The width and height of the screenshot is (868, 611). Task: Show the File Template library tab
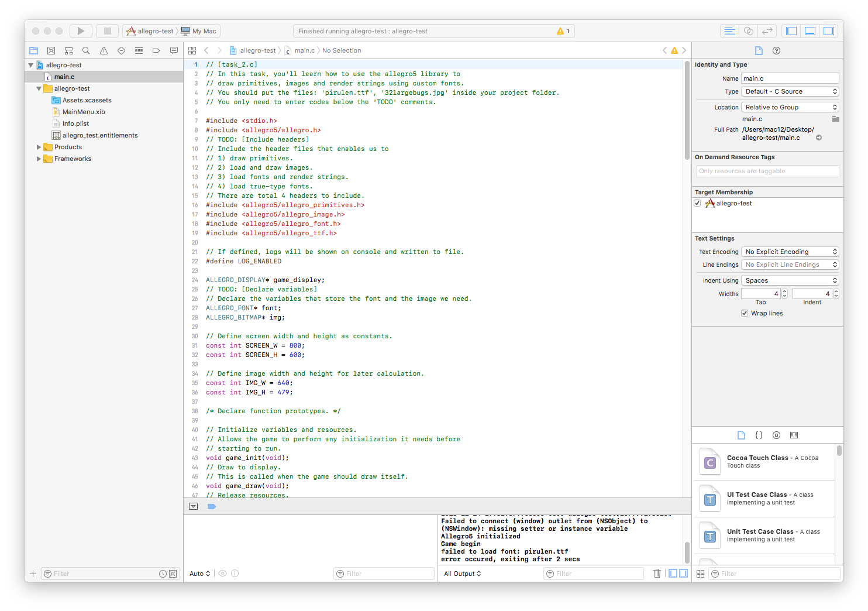point(741,435)
